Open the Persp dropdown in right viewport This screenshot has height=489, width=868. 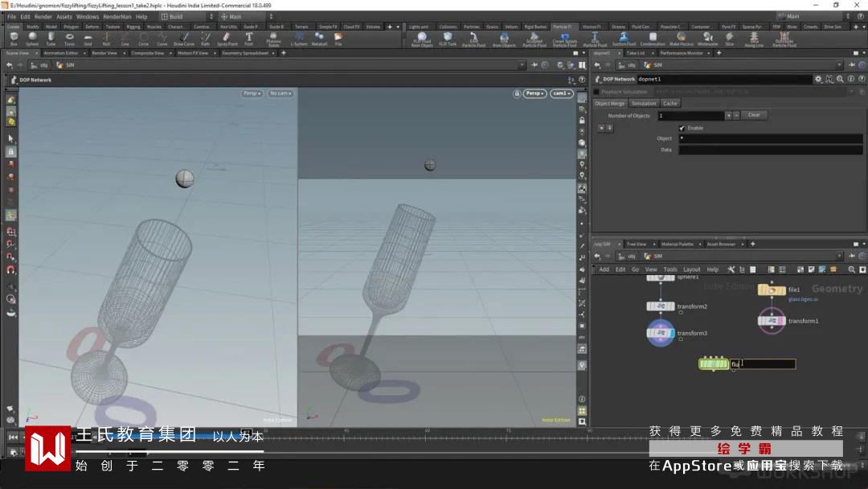point(535,93)
